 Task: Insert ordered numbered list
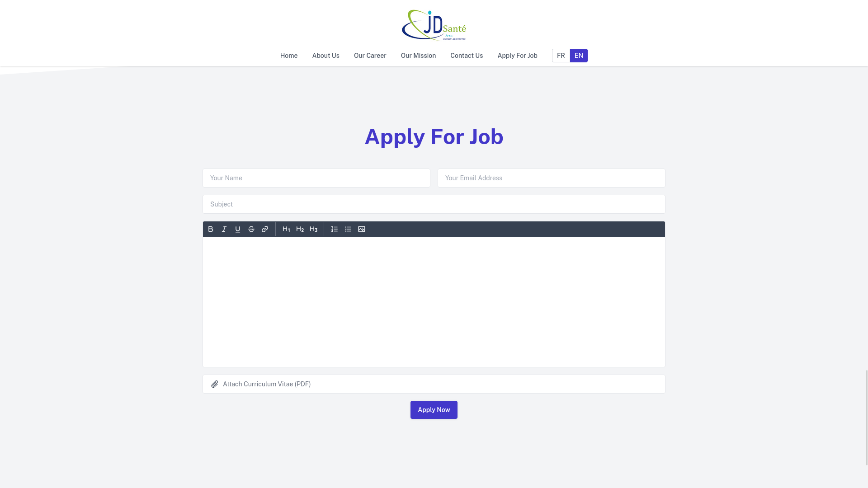coord(335,229)
